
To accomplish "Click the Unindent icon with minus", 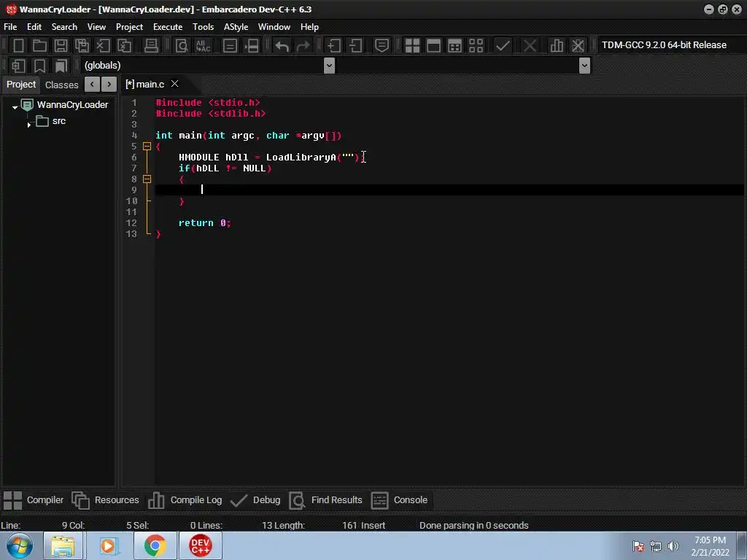I will pyautogui.click(x=355, y=46).
